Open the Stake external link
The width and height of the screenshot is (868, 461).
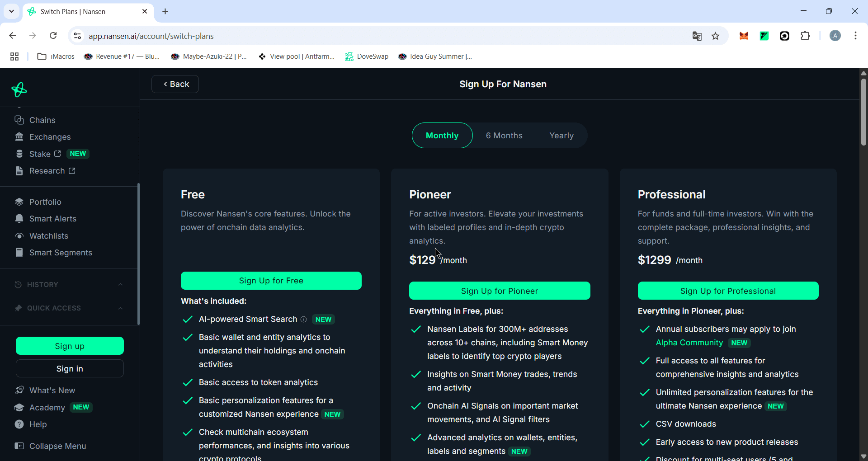point(45,154)
